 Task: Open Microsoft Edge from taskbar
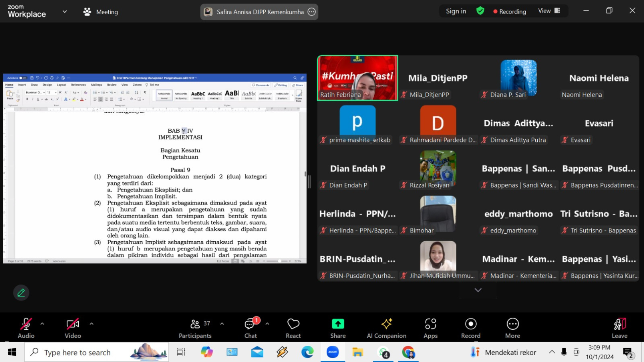pyautogui.click(x=307, y=352)
